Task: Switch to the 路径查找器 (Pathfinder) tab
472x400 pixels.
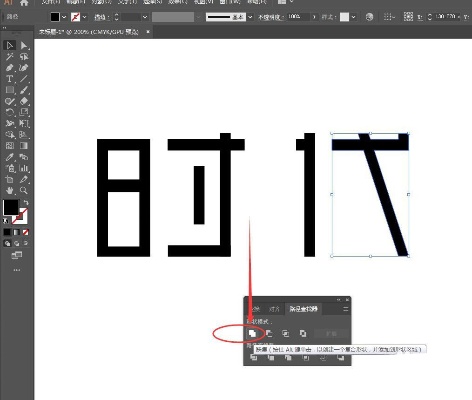Action: 303,309
